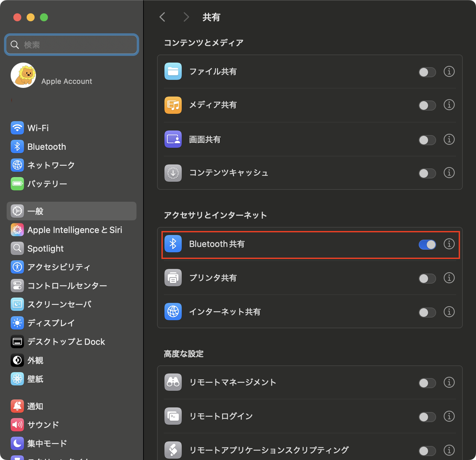
Task: Click the プリンタ共有 printer icon
Action: pyautogui.click(x=173, y=278)
